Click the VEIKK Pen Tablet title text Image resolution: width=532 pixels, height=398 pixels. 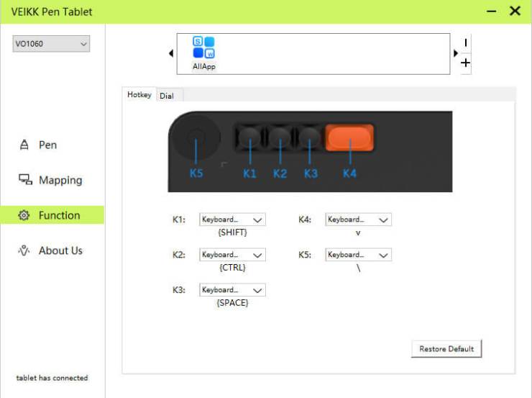pos(52,12)
